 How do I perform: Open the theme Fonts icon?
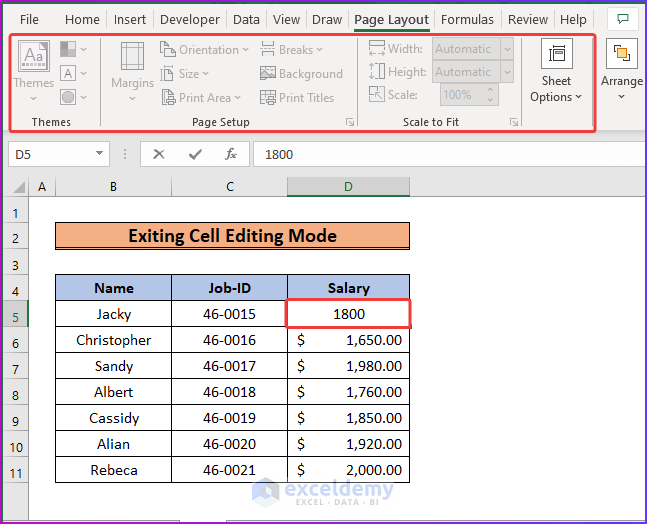click(x=68, y=73)
